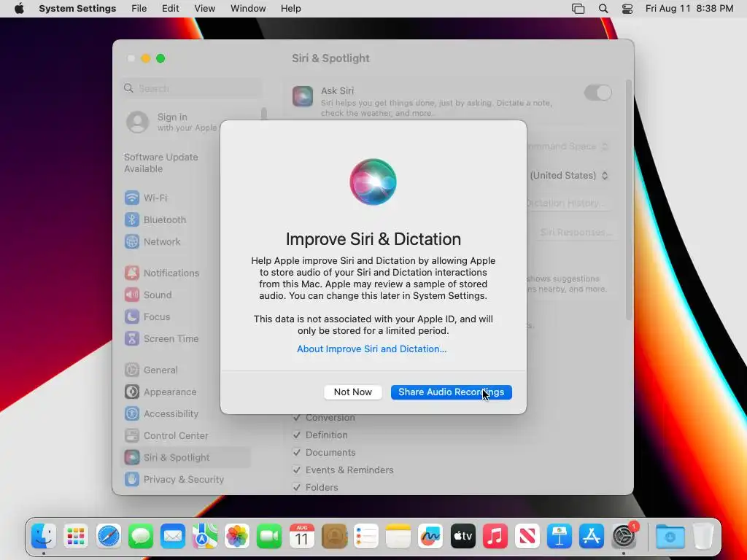Select Appearance in the sidebar
Screen dimensions: 747x560
(186, 392)
